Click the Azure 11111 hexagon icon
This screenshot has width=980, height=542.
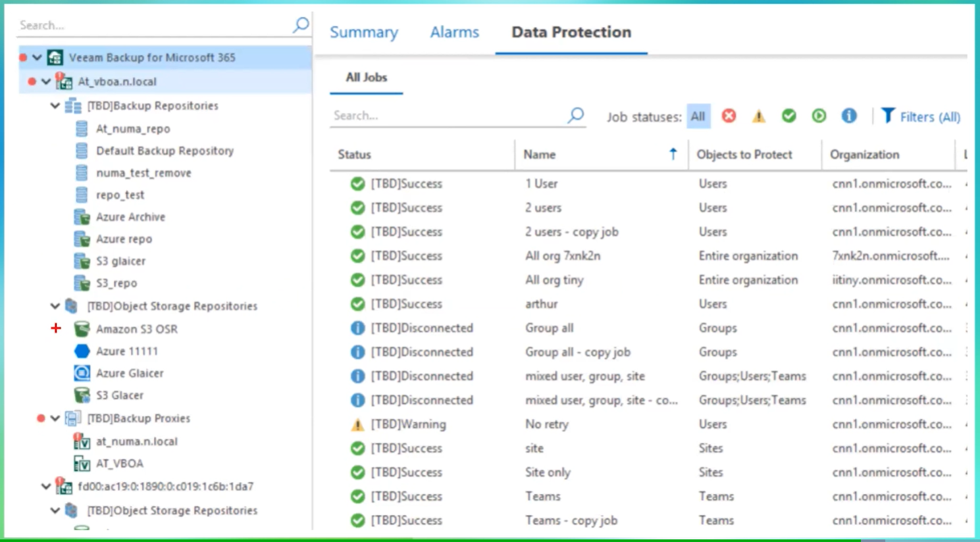pos(82,351)
